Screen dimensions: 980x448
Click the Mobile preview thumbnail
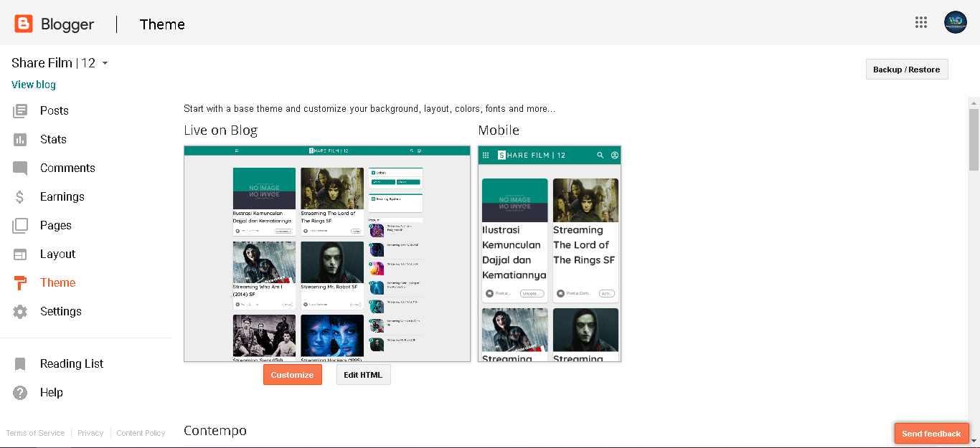pos(550,254)
